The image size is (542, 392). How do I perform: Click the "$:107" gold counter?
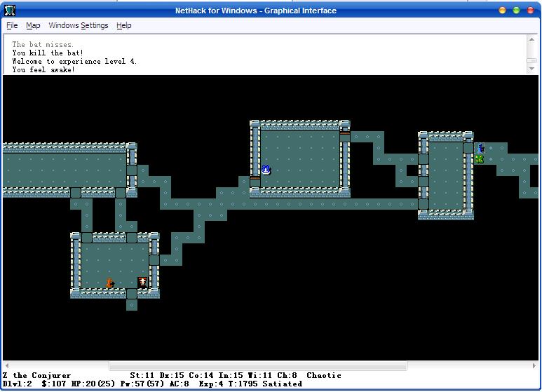pos(53,384)
